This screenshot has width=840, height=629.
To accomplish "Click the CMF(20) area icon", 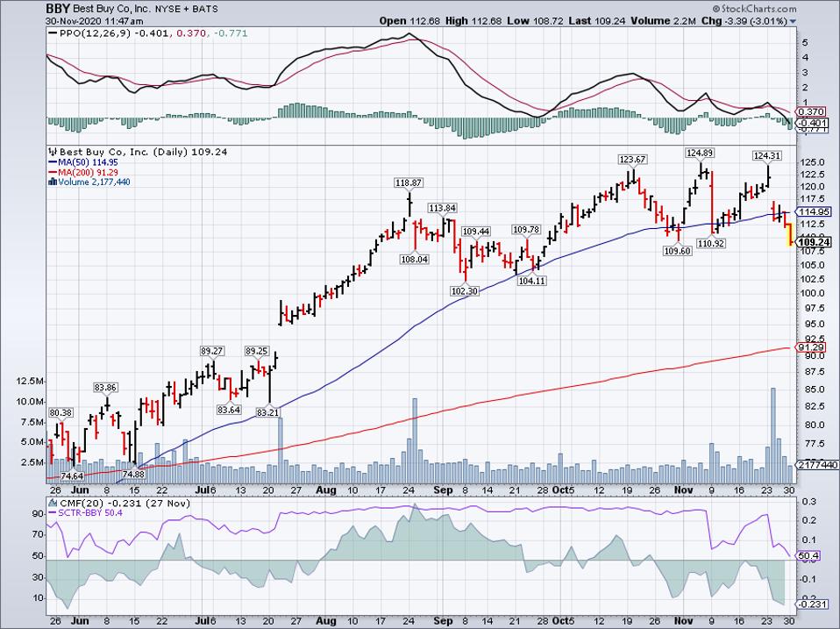I will (x=53, y=504).
